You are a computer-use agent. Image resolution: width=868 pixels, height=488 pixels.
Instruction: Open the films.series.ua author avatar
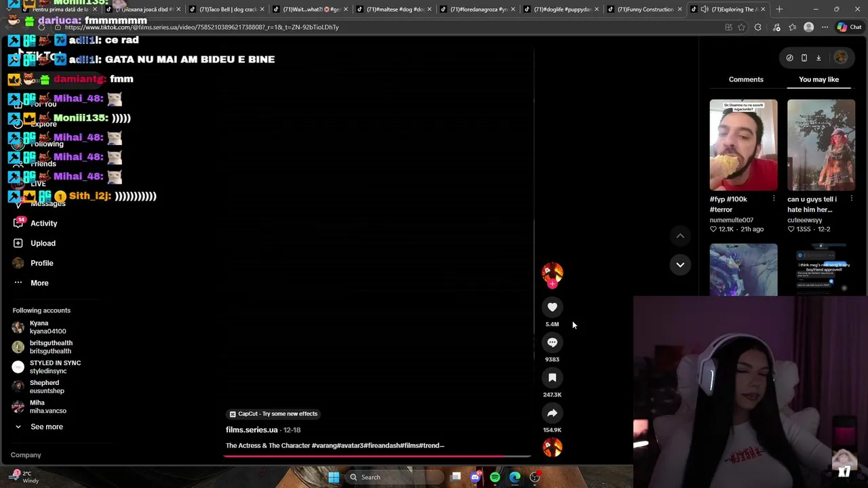tap(552, 272)
